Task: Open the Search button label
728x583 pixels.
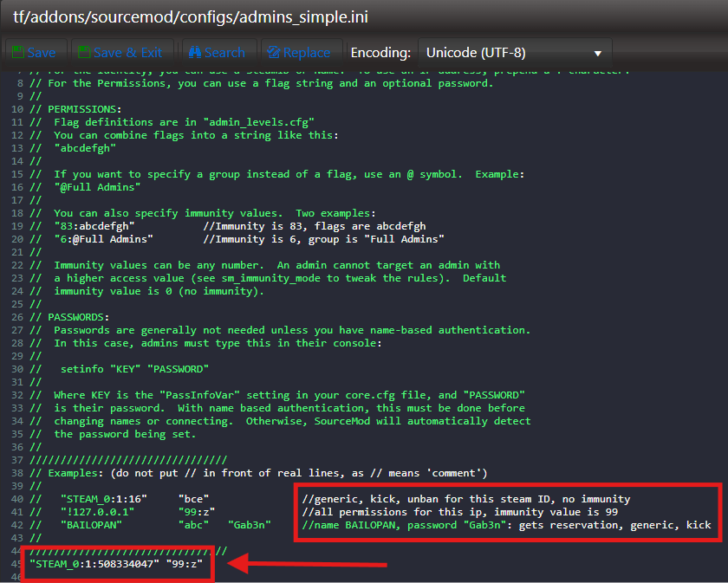Action: point(224,53)
